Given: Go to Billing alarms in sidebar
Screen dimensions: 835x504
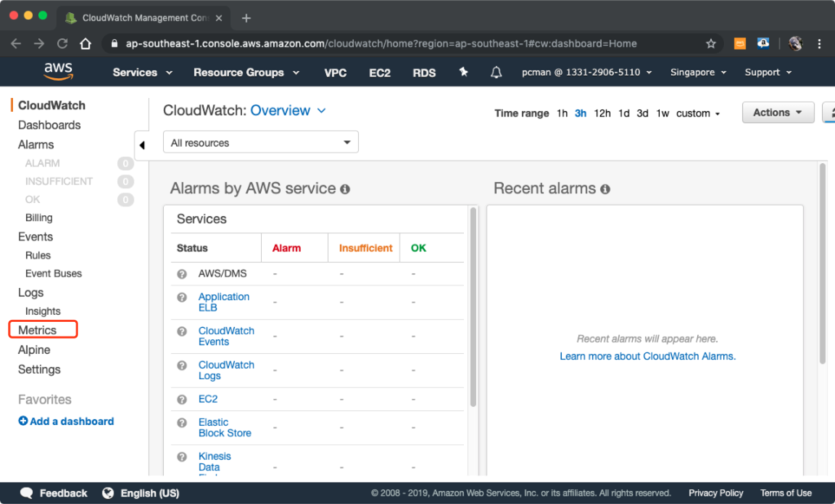Looking at the screenshot, I should pos(39,218).
